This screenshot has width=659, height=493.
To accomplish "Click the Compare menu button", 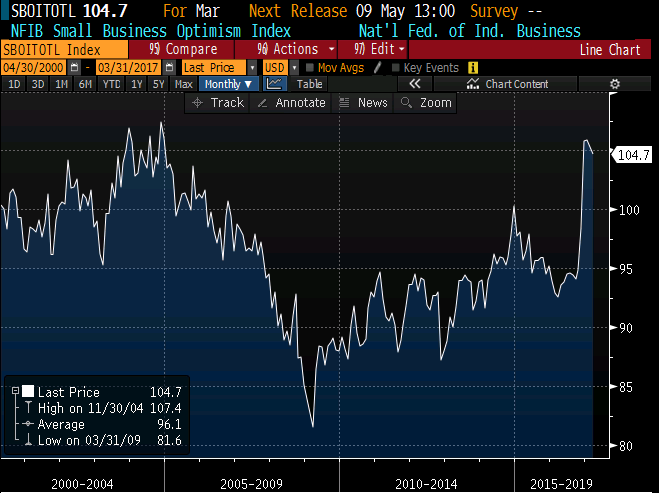I will pyautogui.click(x=182, y=49).
